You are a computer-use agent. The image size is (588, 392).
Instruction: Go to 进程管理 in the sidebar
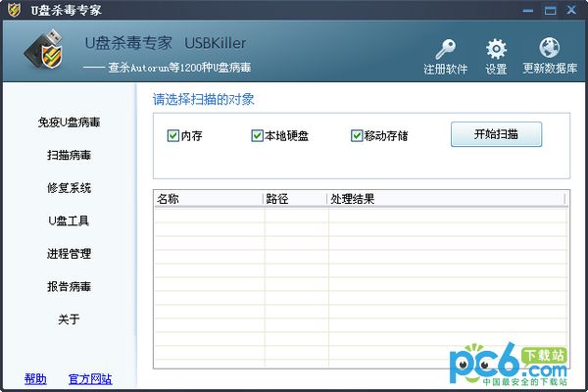(69, 254)
